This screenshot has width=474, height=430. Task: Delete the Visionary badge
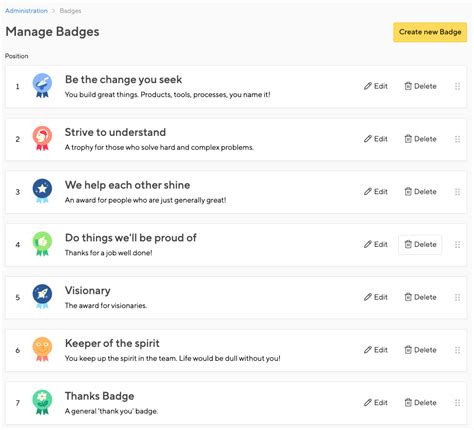coord(420,297)
